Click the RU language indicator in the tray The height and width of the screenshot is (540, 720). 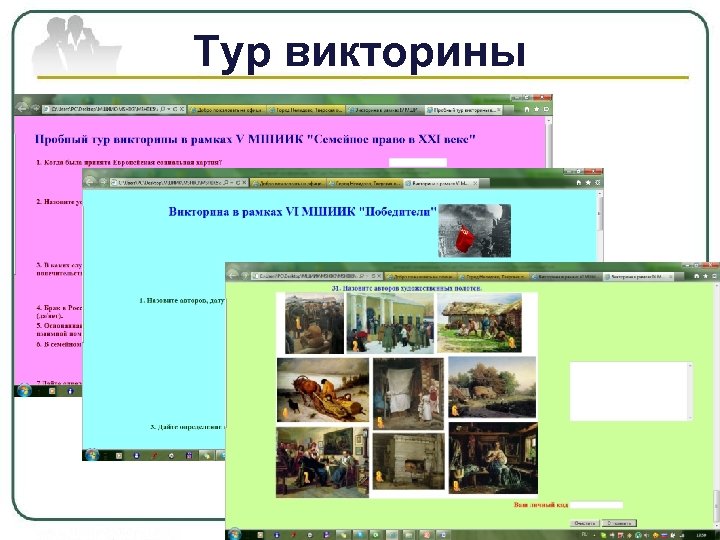pyautogui.click(x=585, y=534)
